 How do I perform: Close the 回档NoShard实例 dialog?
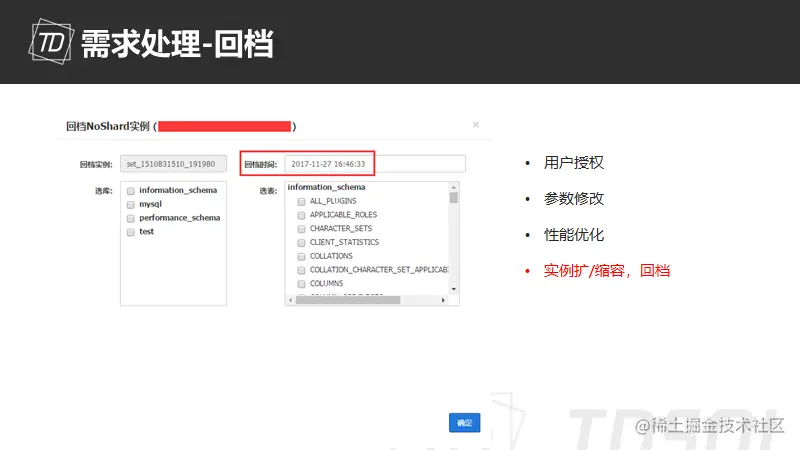(x=476, y=124)
